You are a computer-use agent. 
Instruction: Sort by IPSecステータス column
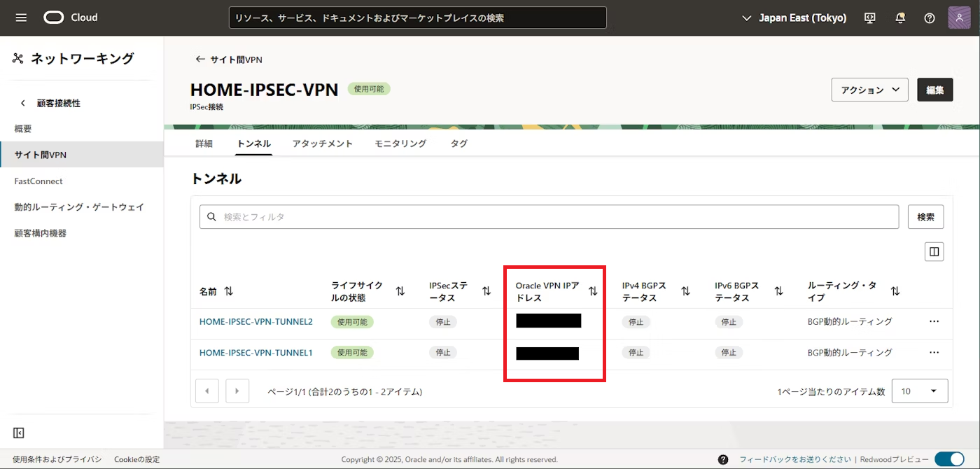[486, 291]
